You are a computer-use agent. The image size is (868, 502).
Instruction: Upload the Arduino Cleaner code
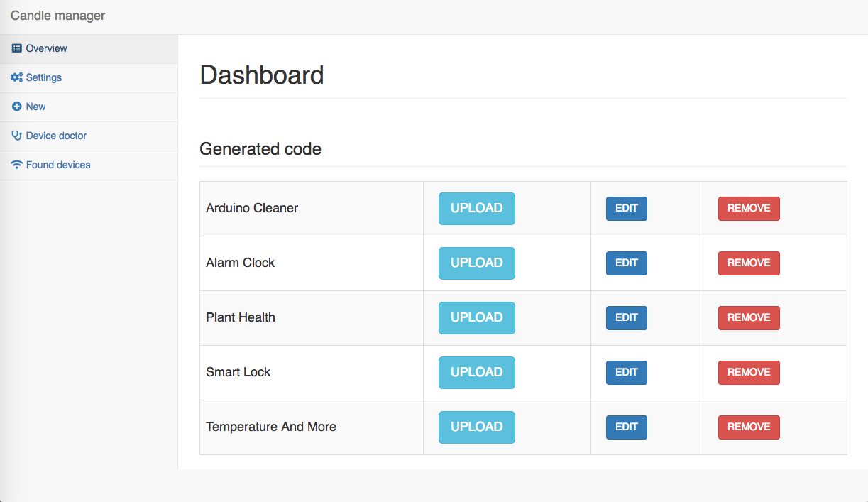coord(476,209)
